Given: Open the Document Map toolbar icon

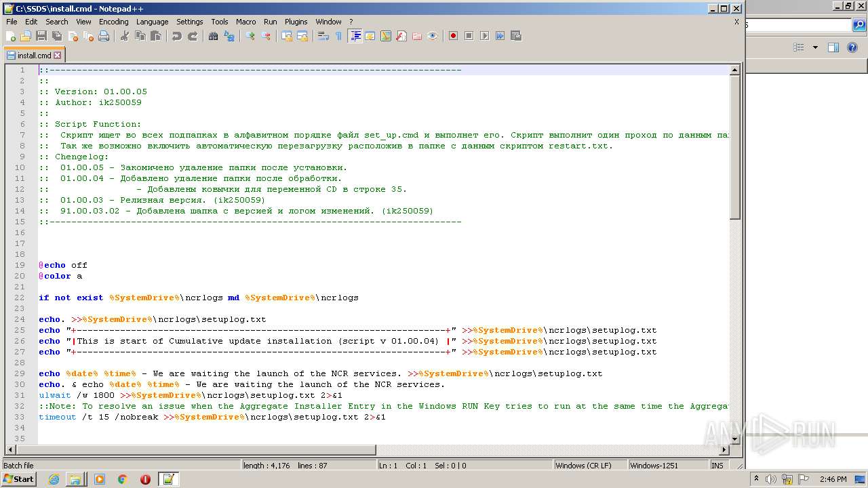Looking at the screenshot, I should pyautogui.click(x=386, y=36).
